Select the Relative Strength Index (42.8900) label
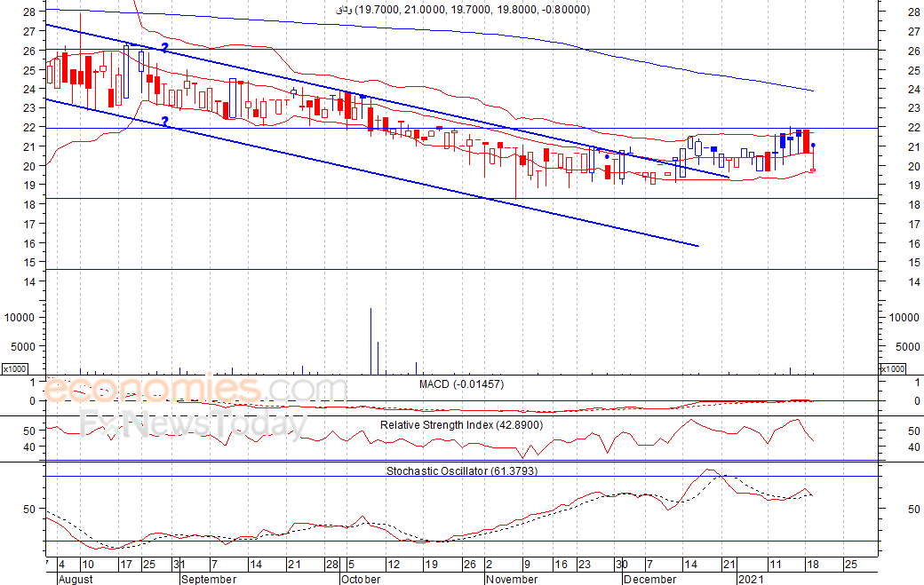The image size is (924, 585). 461,425
